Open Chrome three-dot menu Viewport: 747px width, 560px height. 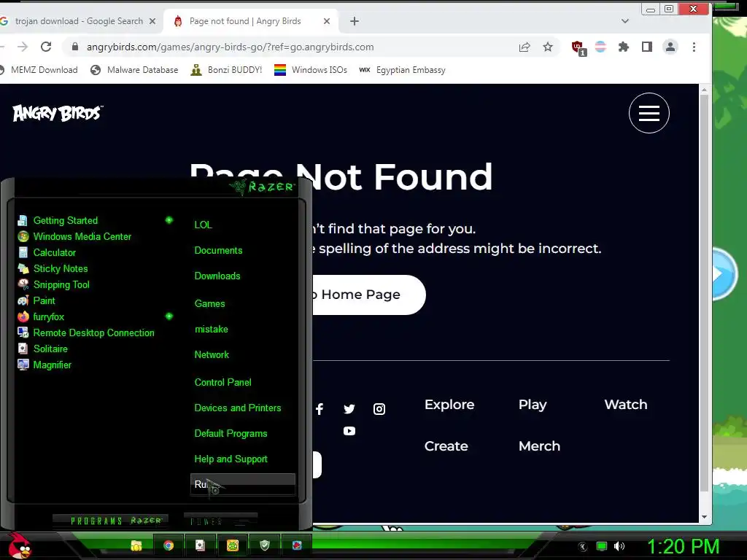694,47
